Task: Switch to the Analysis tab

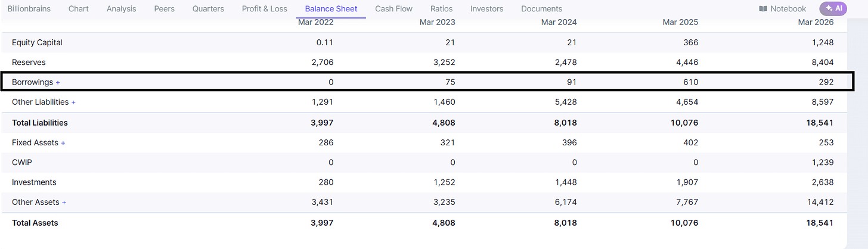Action: (121, 9)
